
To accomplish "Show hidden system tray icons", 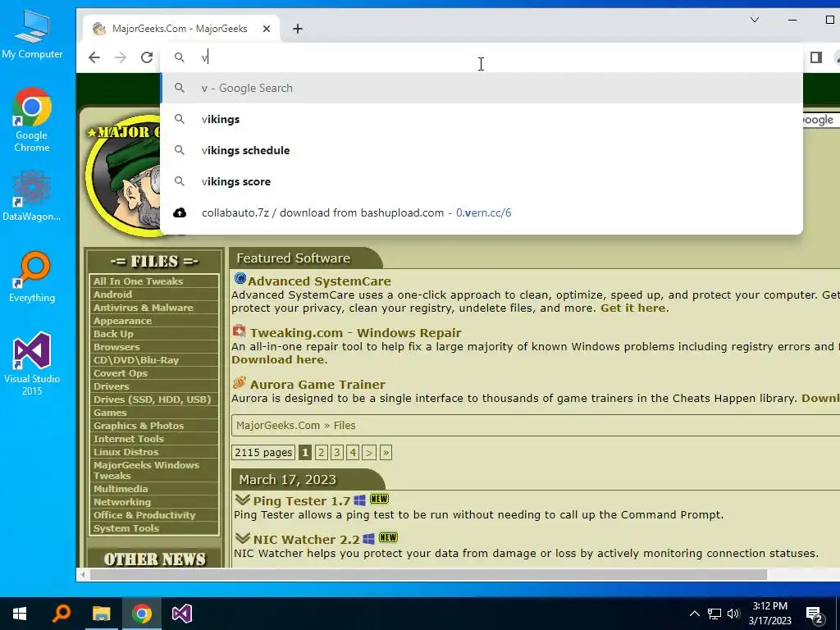I will pyautogui.click(x=694, y=614).
